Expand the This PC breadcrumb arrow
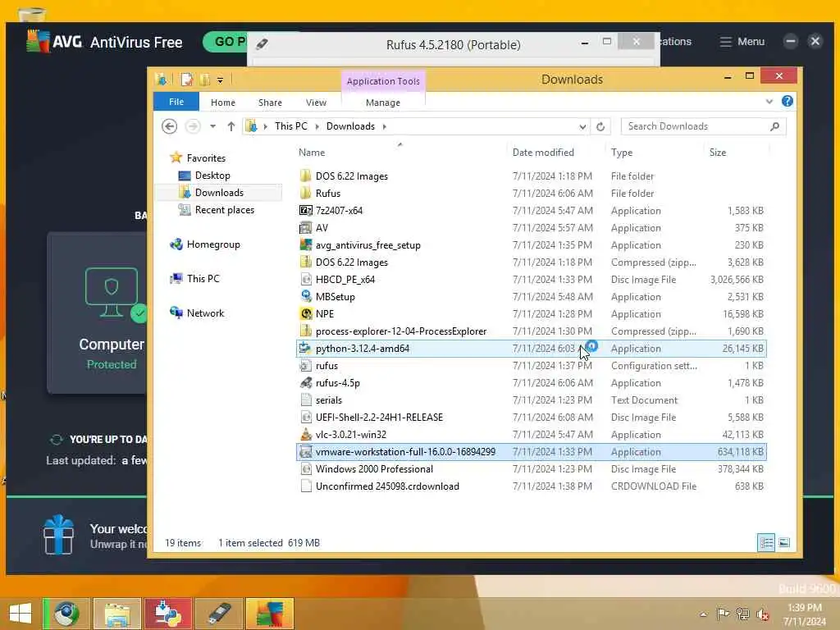Screen dimensions: 840x630 tap(317, 126)
